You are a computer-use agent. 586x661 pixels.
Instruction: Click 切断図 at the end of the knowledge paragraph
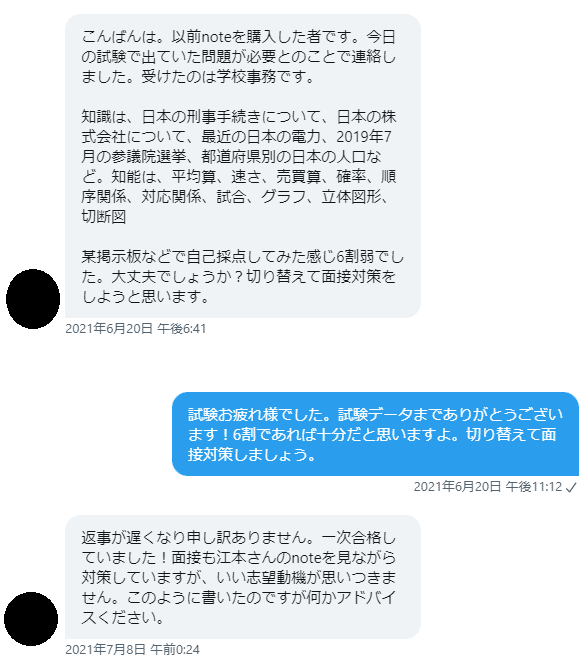103,216
